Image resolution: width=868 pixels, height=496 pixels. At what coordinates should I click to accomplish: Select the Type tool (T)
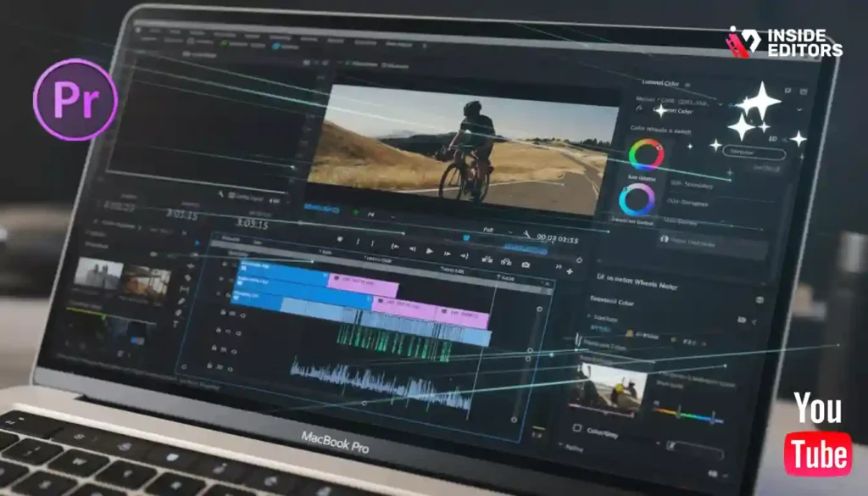(x=175, y=324)
